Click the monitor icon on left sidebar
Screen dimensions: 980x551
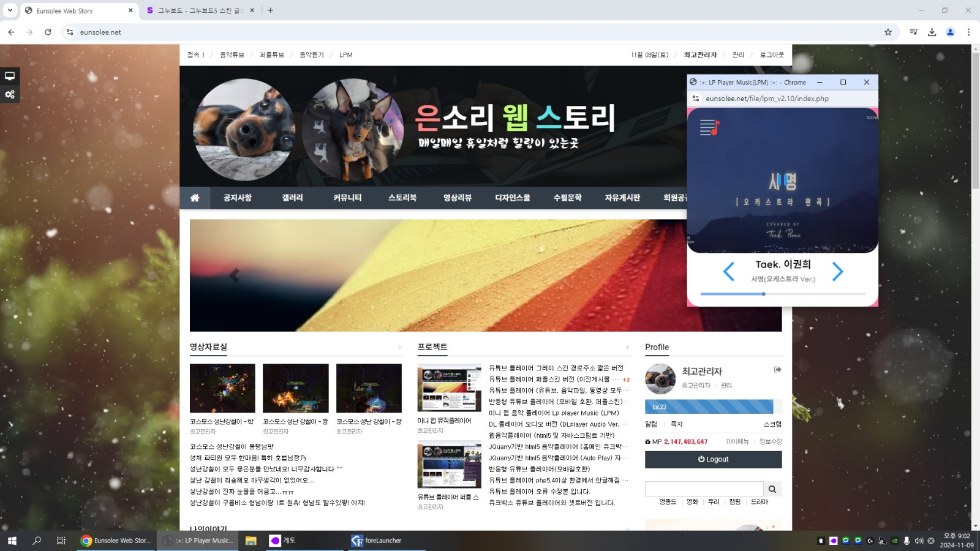coord(10,76)
